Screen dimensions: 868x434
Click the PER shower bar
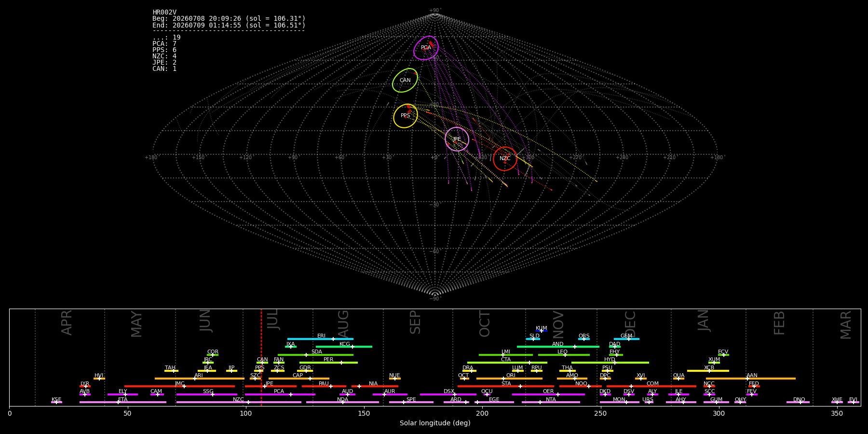tap(328, 363)
